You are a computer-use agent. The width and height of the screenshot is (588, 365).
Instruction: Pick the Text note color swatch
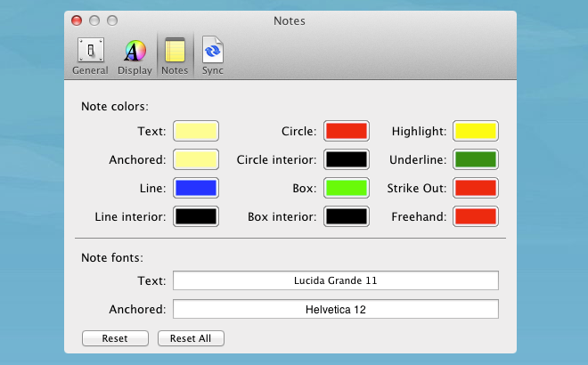click(x=196, y=131)
